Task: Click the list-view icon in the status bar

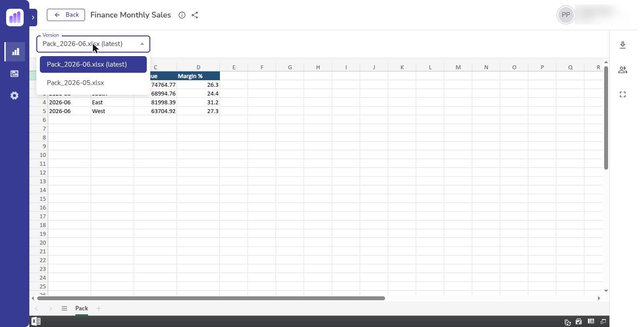Action: pyautogui.click(x=591, y=321)
